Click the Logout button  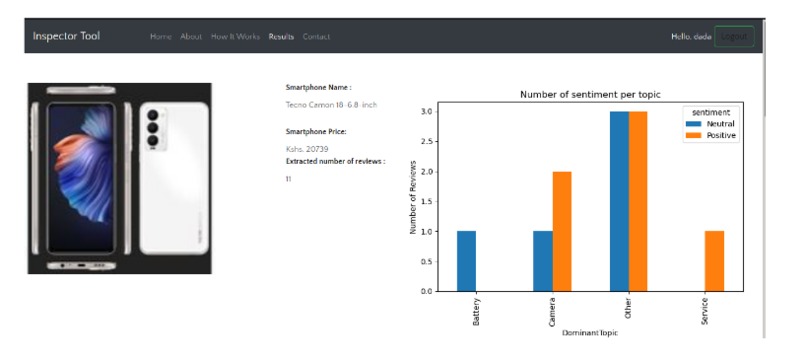point(734,37)
